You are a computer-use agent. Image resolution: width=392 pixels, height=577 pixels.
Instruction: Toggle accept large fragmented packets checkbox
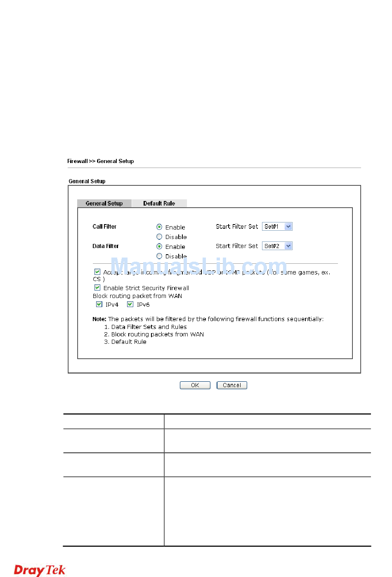[x=97, y=272]
